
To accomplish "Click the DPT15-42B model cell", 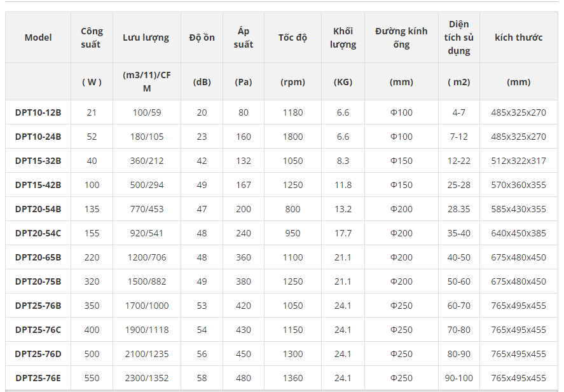I will pyautogui.click(x=38, y=185).
